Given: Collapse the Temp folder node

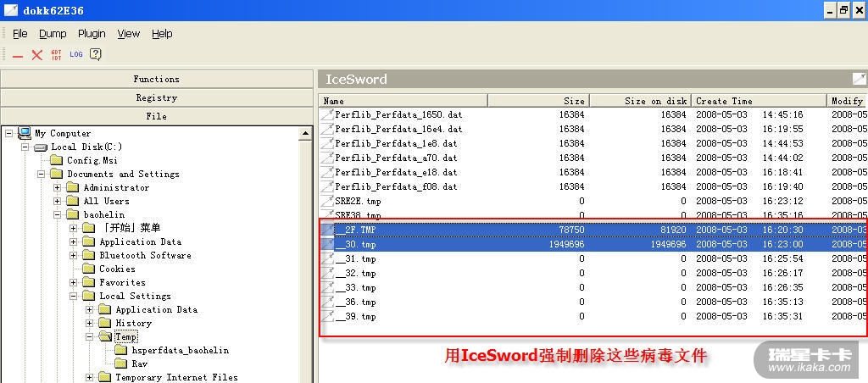Looking at the screenshot, I should 89,336.
